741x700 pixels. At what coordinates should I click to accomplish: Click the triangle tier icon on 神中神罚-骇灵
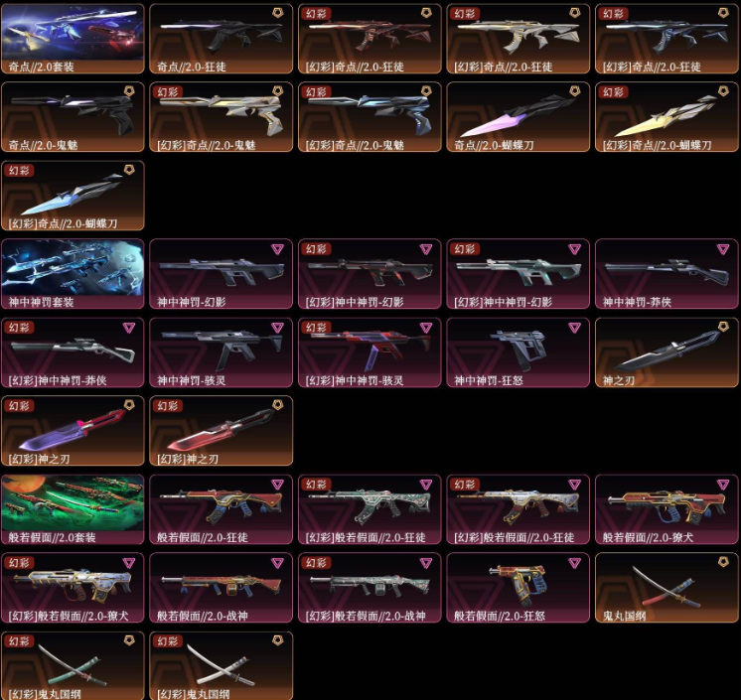[x=277, y=328]
